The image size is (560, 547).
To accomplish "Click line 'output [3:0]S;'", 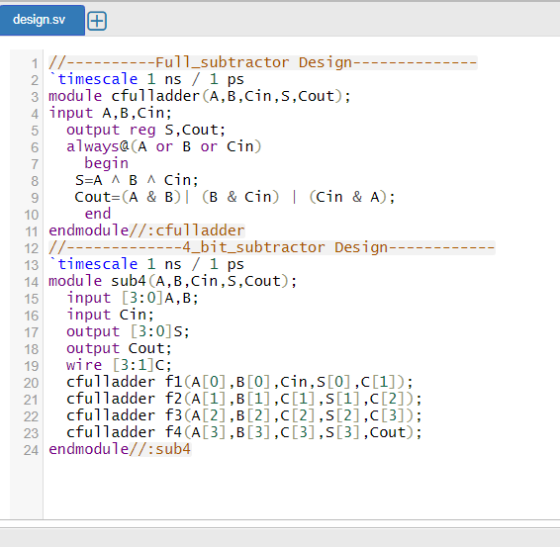I will pos(128,331).
